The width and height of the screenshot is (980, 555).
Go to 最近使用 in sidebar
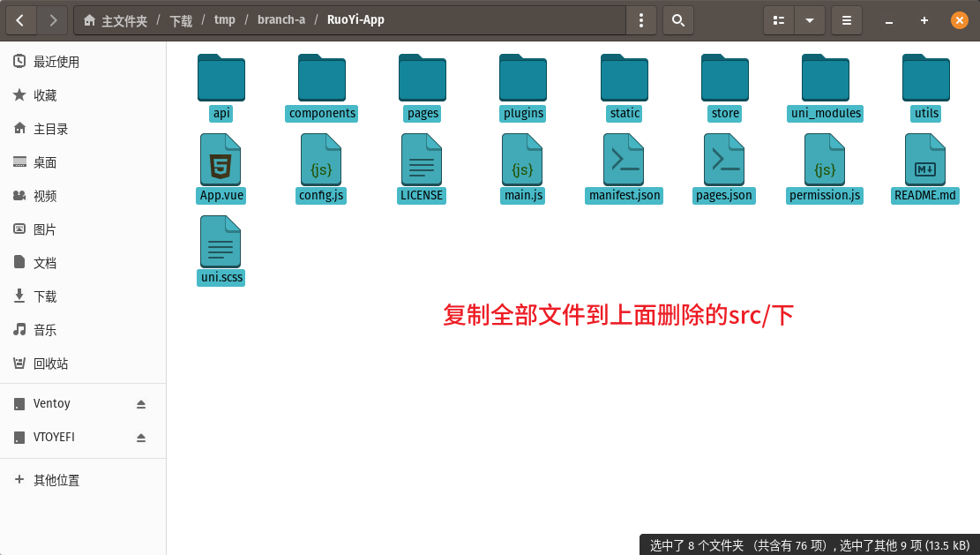(x=56, y=62)
